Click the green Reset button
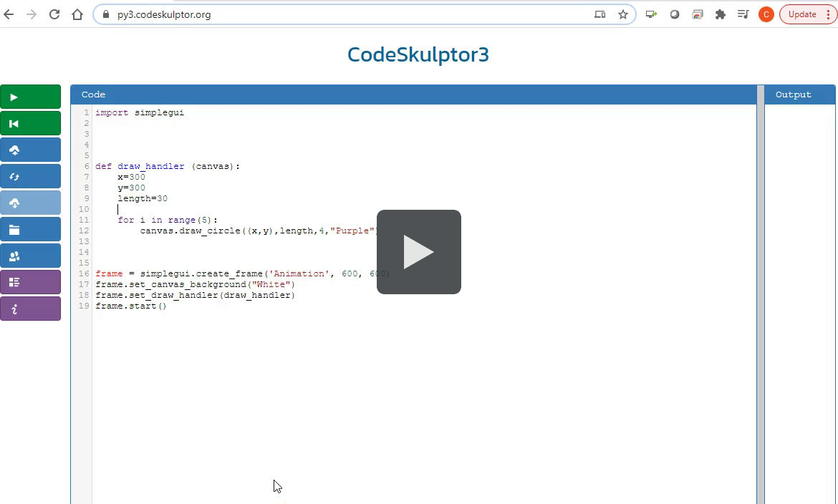This screenshot has width=838, height=504. (x=30, y=124)
